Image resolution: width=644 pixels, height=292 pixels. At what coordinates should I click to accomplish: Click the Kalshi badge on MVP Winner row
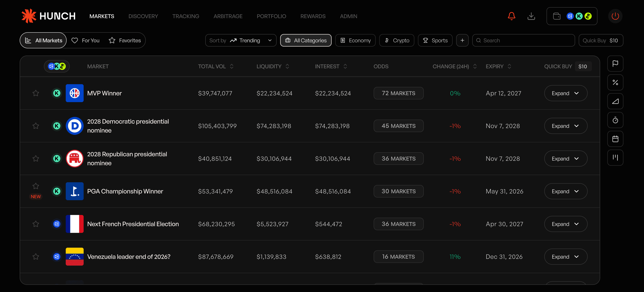(x=57, y=93)
